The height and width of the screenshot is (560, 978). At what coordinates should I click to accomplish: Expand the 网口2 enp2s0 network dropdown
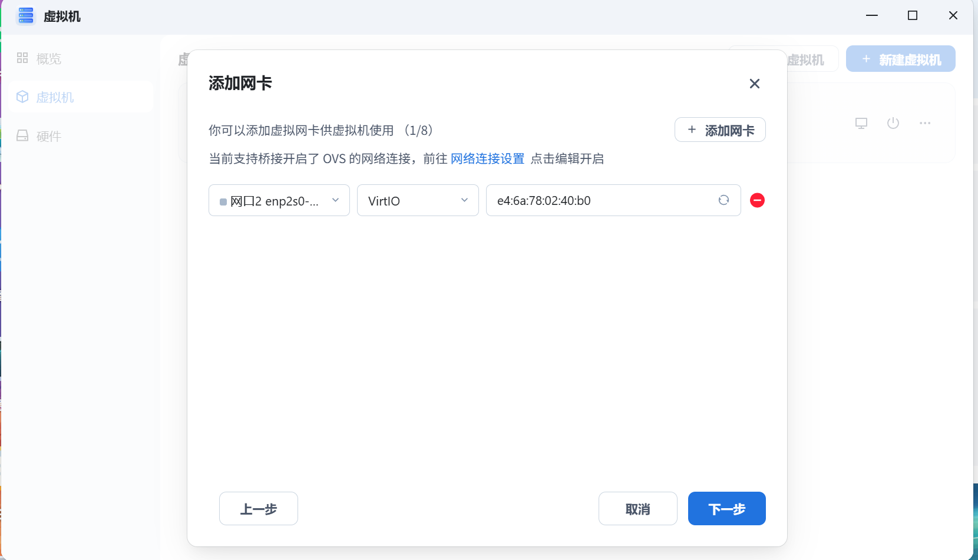279,200
